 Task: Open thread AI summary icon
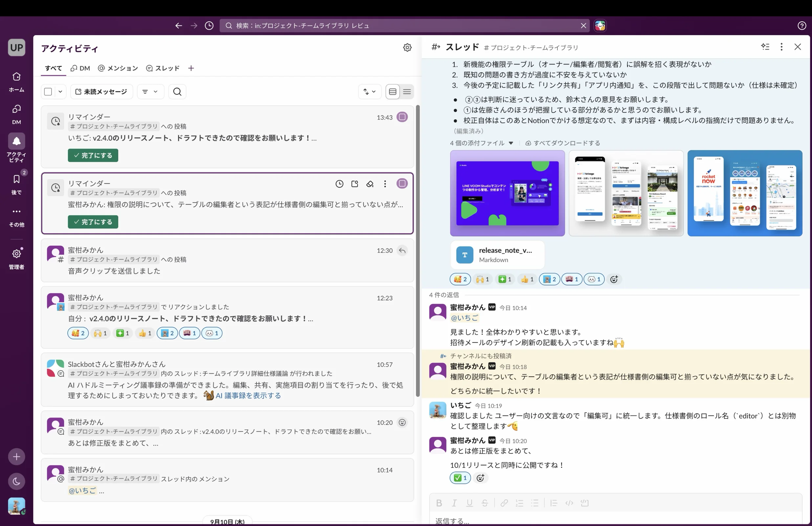(x=765, y=47)
